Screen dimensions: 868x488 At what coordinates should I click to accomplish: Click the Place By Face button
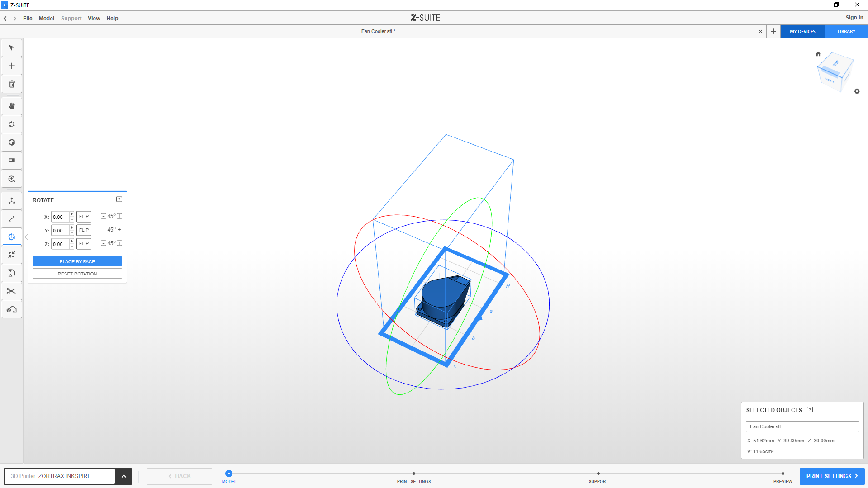[77, 261]
